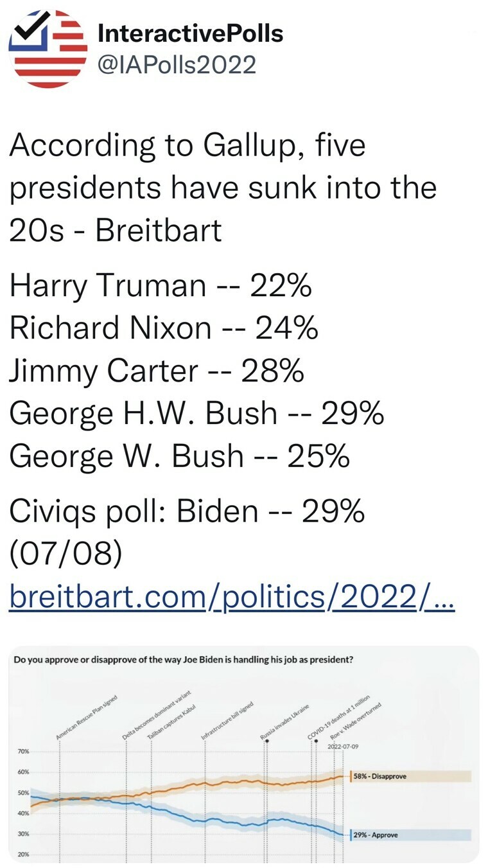Viewport: 488px width, 868px height.
Task: Open the breitbart.com/politics/2022 link
Action: 232,598
